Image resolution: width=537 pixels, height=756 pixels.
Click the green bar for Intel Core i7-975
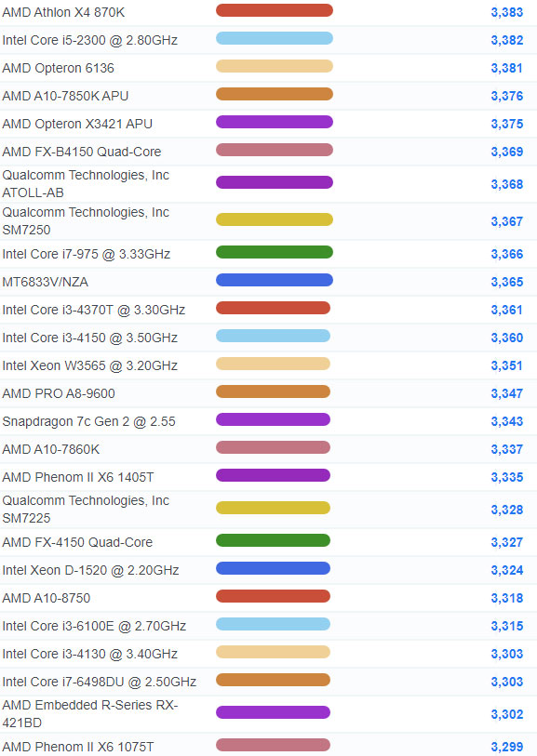275,252
